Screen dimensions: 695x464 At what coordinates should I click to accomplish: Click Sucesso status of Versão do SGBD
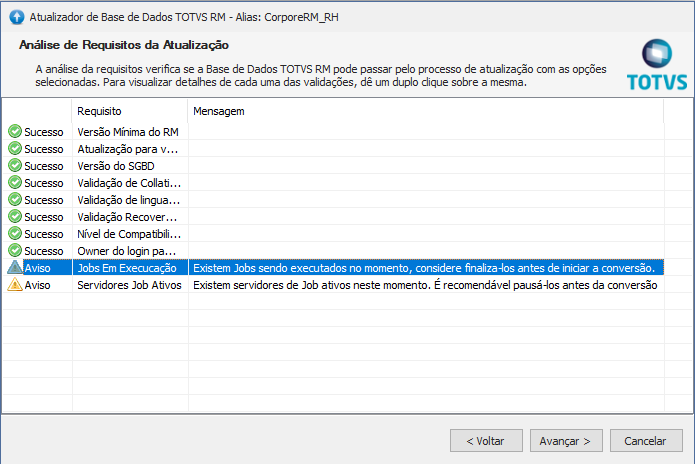pyautogui.click(x=43, y=166)
